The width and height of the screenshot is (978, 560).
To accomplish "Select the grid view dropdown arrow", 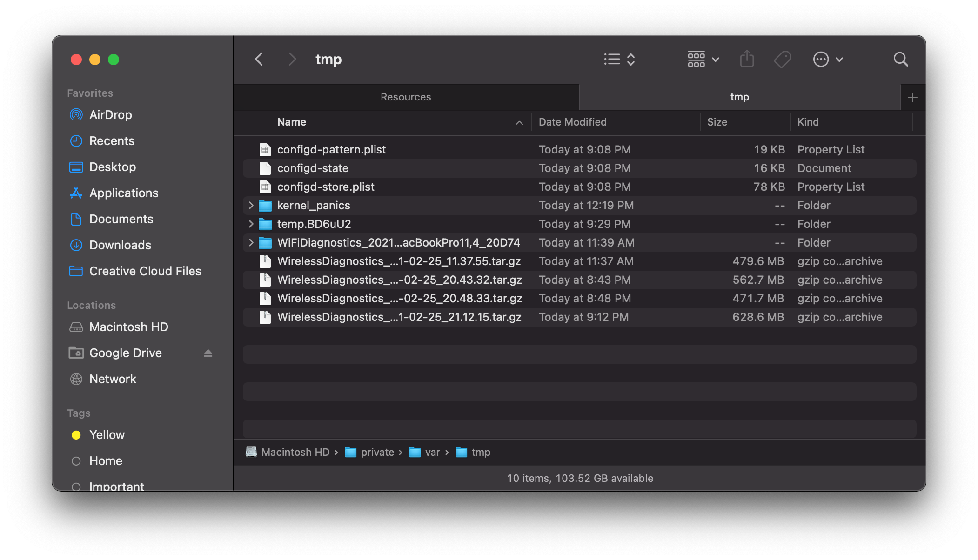I will 713,59.
